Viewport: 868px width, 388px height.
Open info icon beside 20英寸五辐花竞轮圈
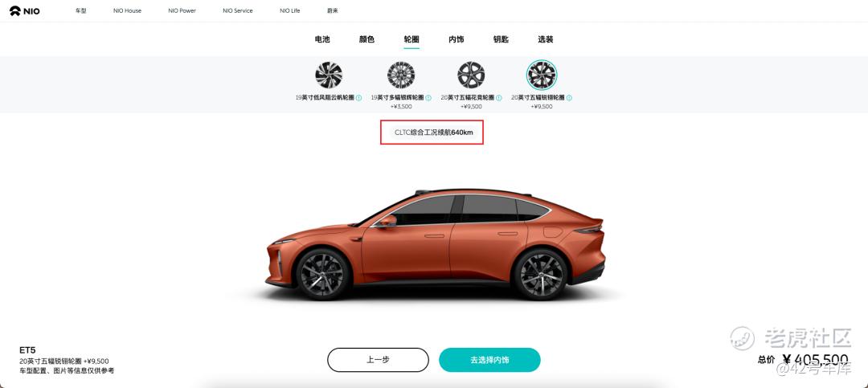point(499,98)
